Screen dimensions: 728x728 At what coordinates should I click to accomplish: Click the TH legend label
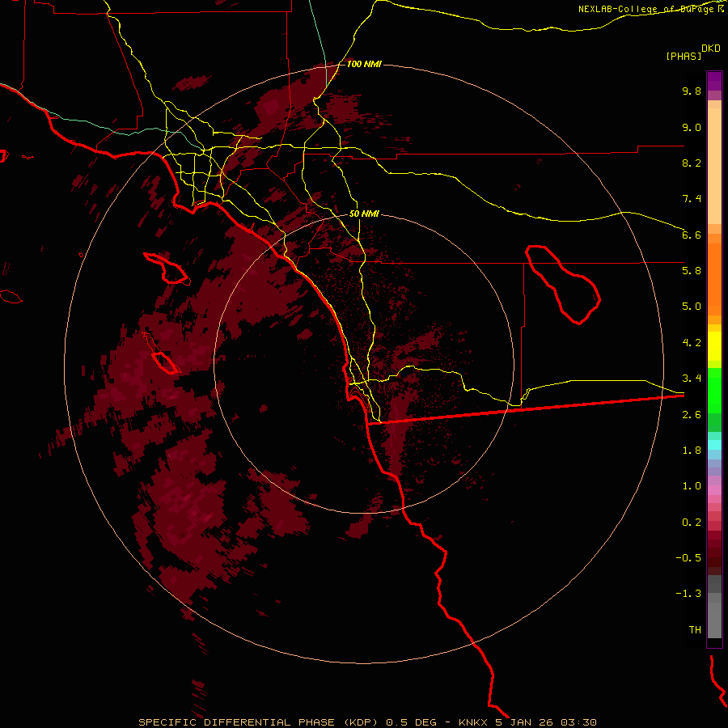(x=695, y=630)
